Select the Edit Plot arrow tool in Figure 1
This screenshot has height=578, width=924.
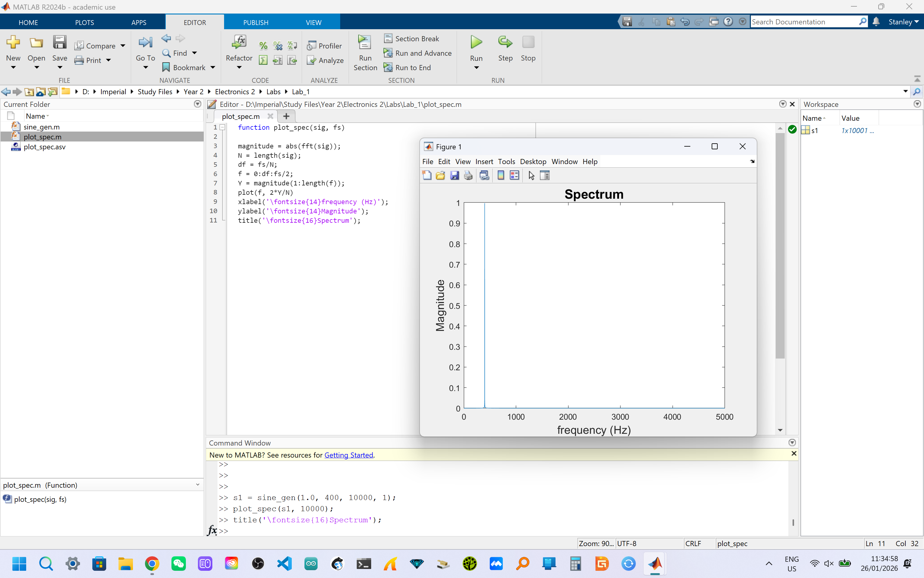click(531, 176)
